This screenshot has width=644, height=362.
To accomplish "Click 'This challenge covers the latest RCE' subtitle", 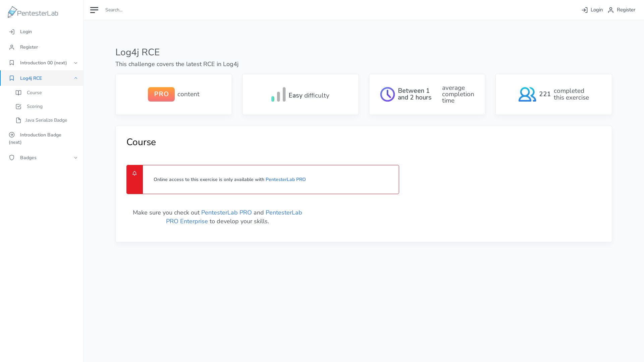I will coord(177,64).
